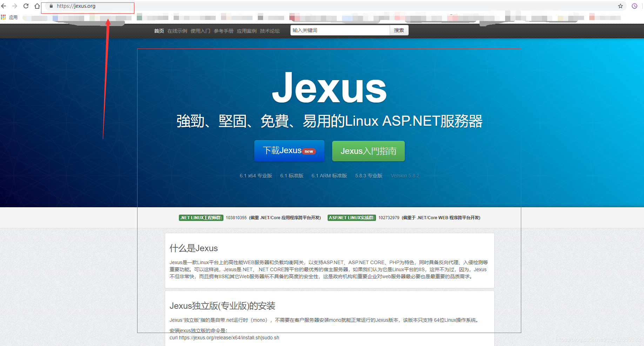Open the 6.1 标准版 link
Screen dimensions: 644x346
tap(292, 176)
